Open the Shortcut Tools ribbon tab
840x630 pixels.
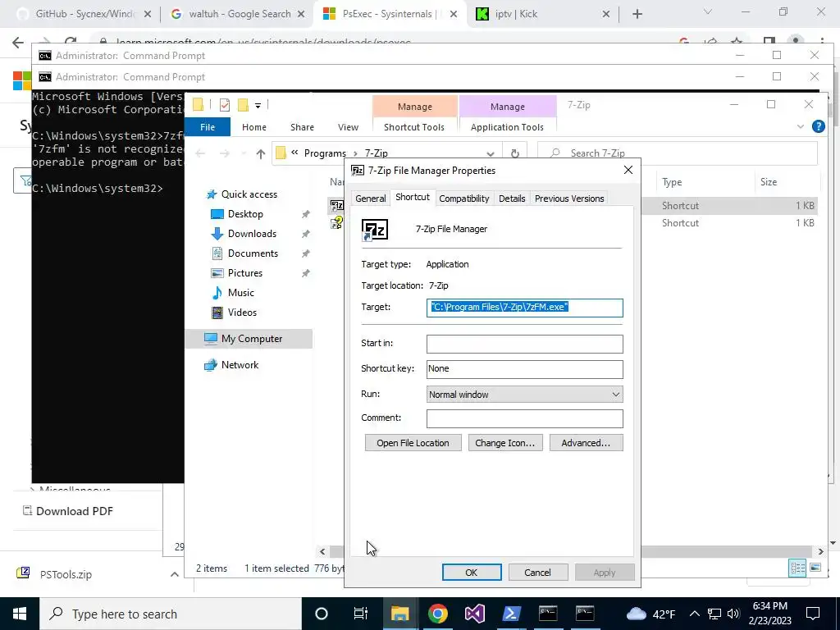(414, 127)
